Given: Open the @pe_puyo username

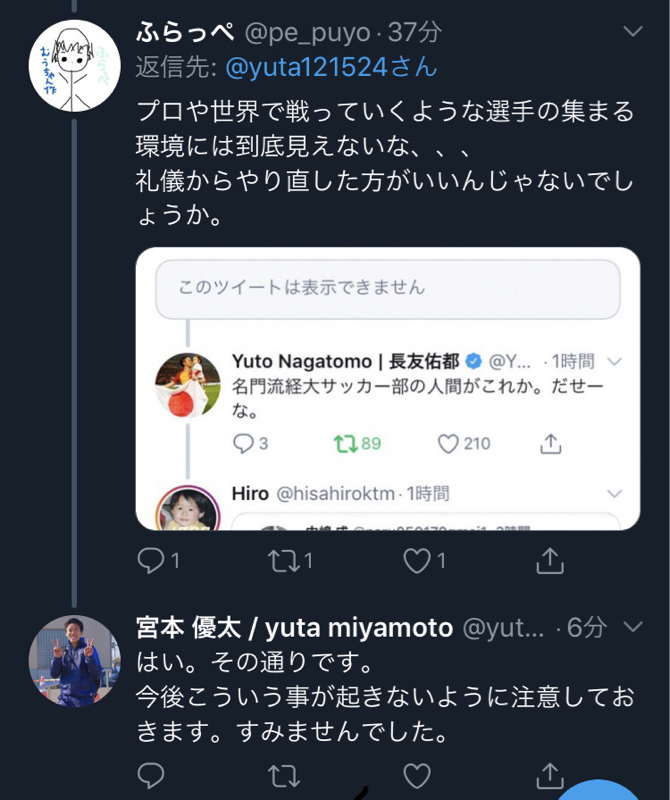Looking at the screenshot, I should (307, 33).
